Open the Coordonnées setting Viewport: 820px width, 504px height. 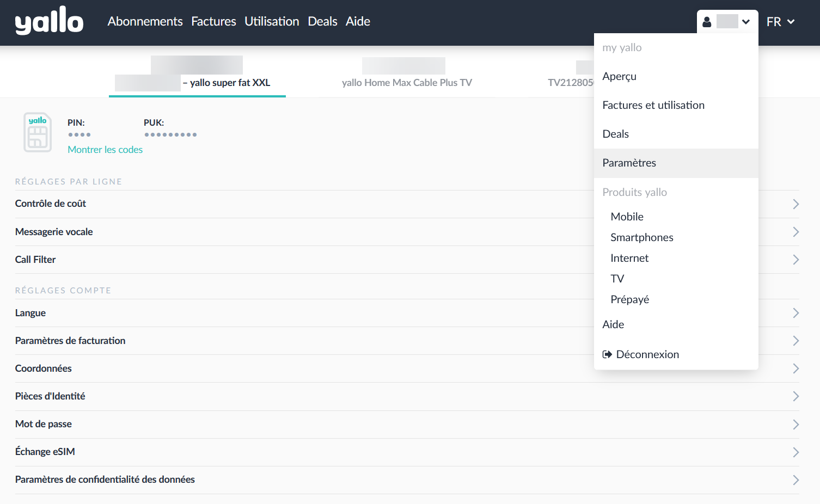407,368
